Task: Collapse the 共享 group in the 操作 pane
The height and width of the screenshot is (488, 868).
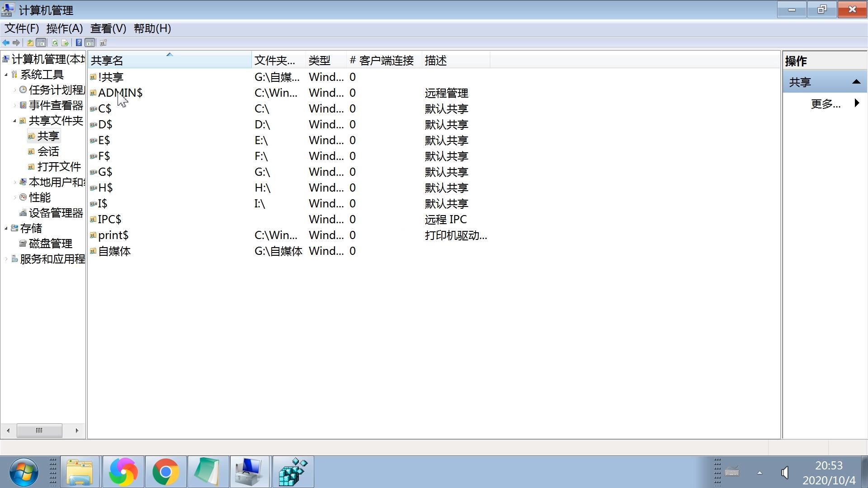Action: (857, 82)
